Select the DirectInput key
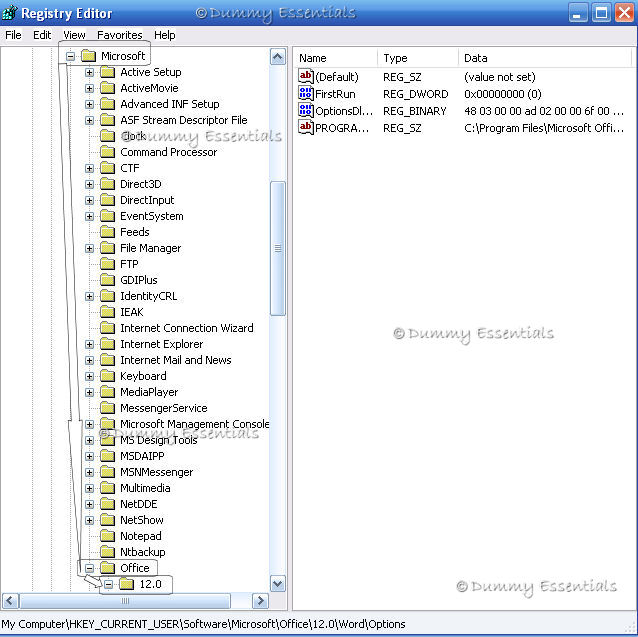 pos(147,200)
